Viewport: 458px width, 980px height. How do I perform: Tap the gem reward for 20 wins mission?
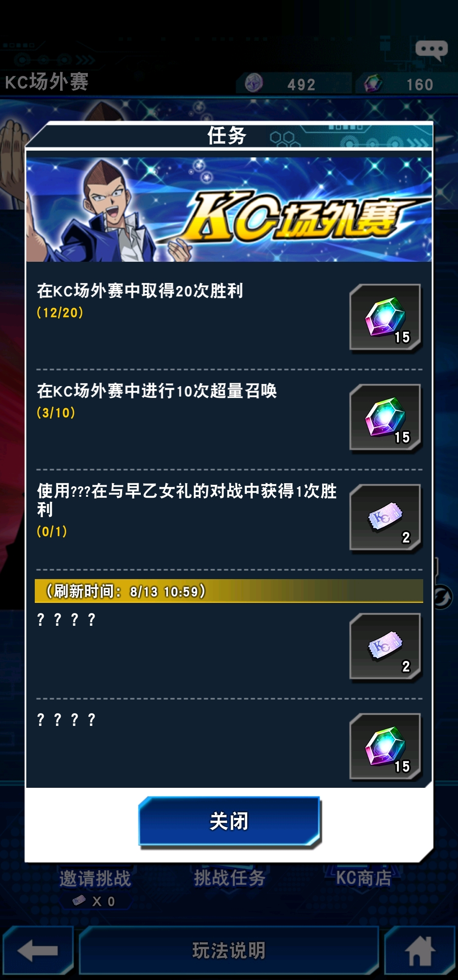click(x=385, y=318)
